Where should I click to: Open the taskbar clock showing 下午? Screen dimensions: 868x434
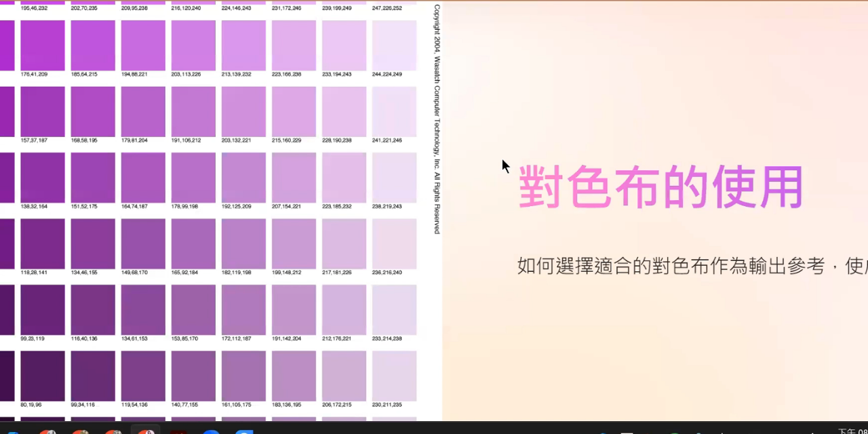click(x=852, y=431)
